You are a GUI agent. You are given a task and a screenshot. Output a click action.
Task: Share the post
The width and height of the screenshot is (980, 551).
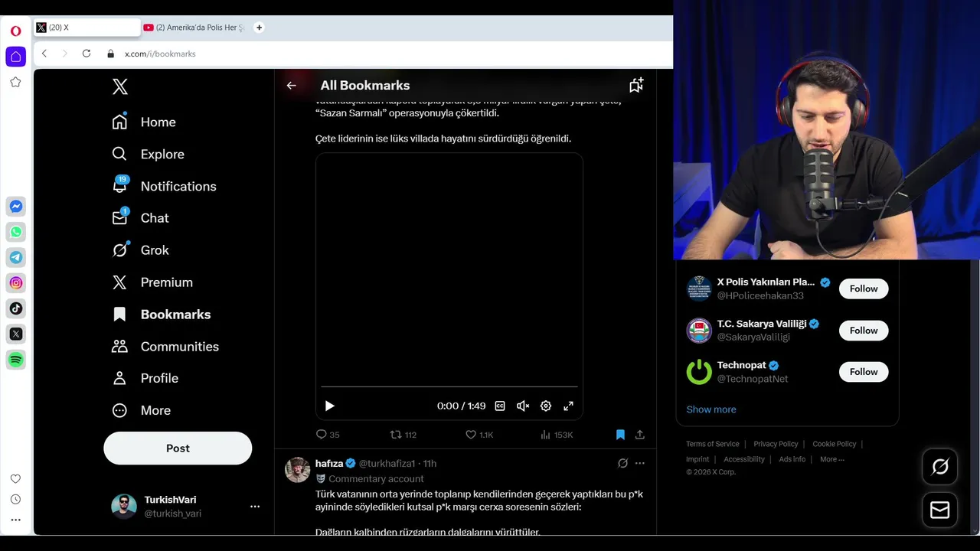tap(640, 435)
